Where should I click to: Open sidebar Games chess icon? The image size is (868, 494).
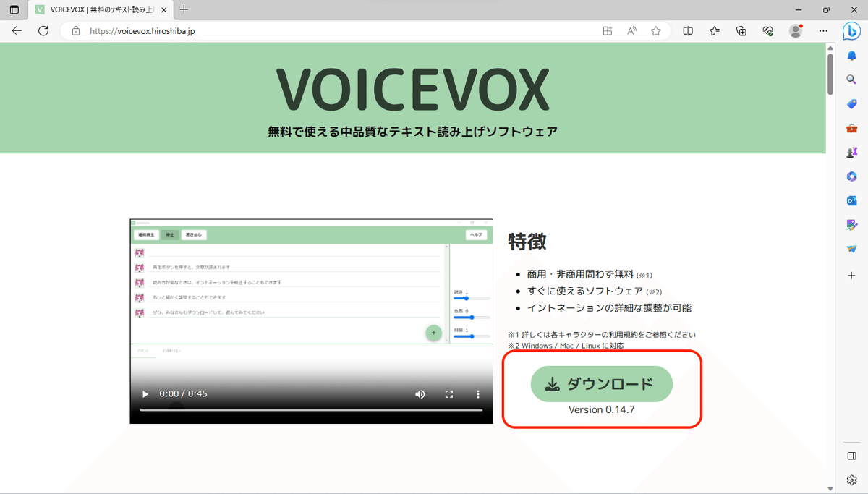tap(851, 153)
